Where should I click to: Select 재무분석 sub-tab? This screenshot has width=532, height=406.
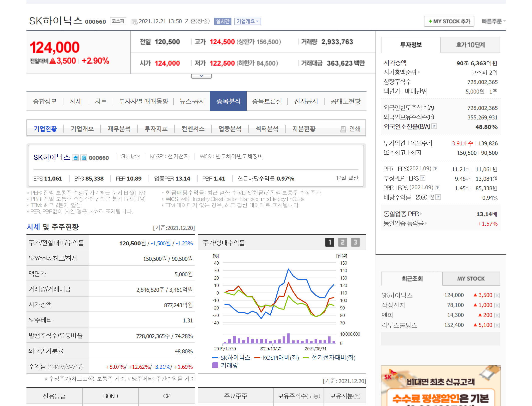pyautogui.click(x=119, y=129)
